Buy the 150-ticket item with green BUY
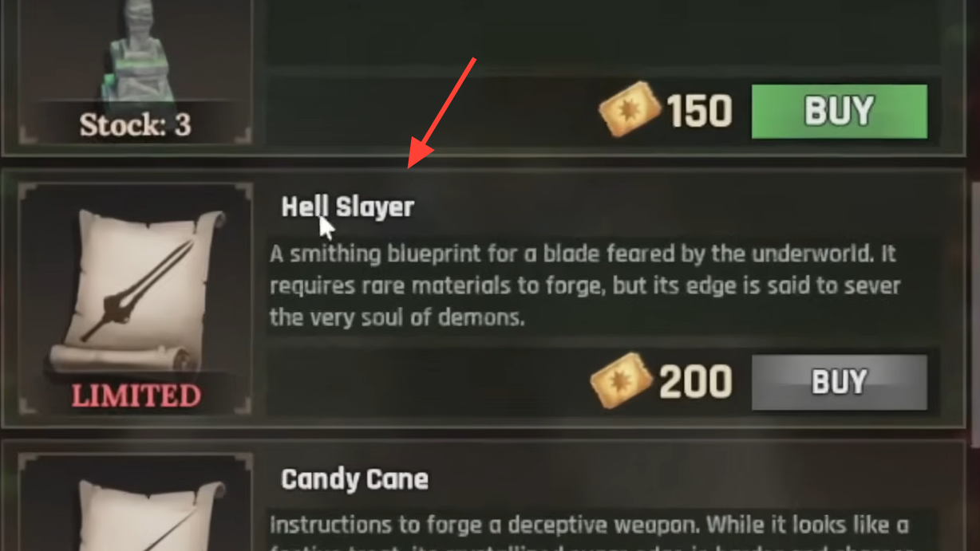The height and width of the screenshot is (551, 980). [840, 112]
